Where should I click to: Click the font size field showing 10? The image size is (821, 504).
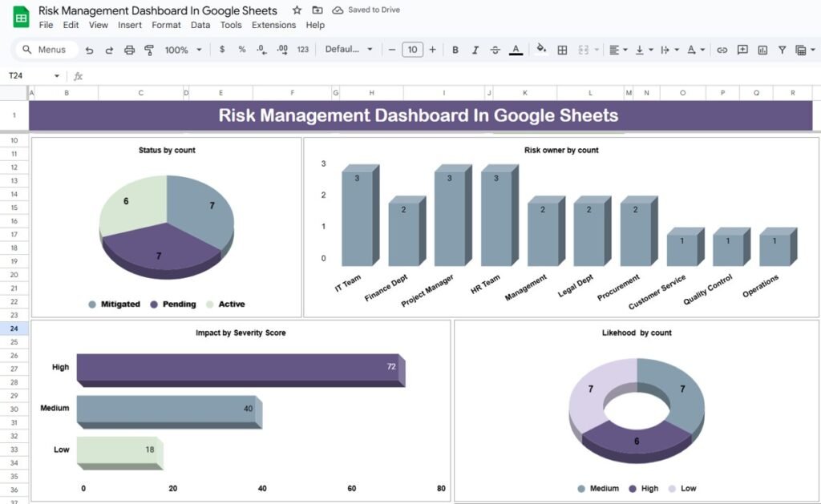(413, 50)
